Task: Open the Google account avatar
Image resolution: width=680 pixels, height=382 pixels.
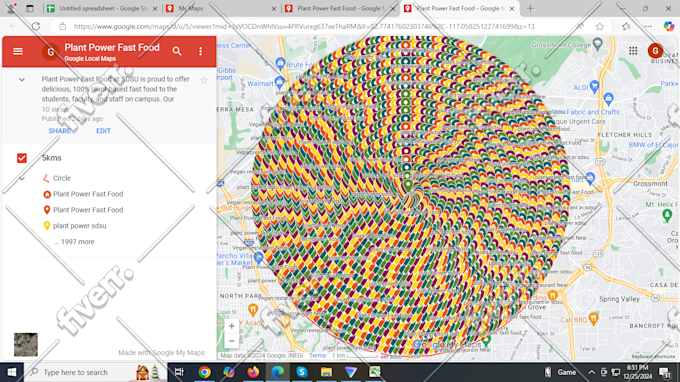Action: (x=655, y=51)
